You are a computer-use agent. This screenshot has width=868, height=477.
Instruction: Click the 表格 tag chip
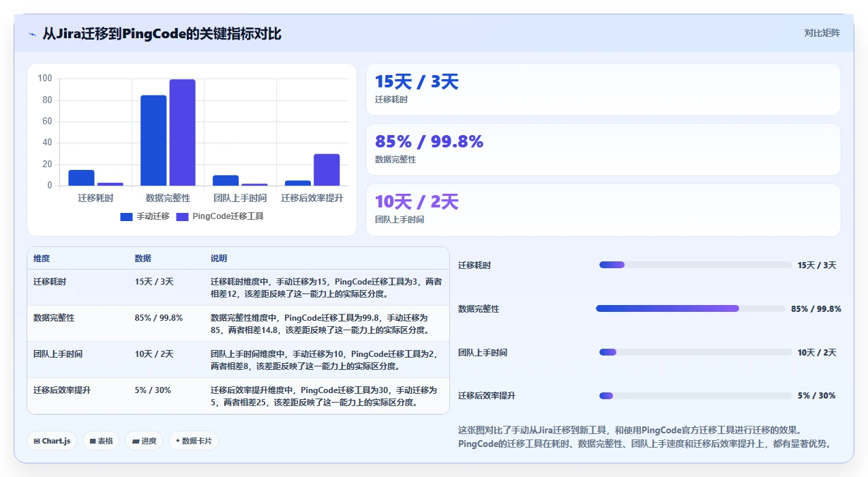[101, 441]
